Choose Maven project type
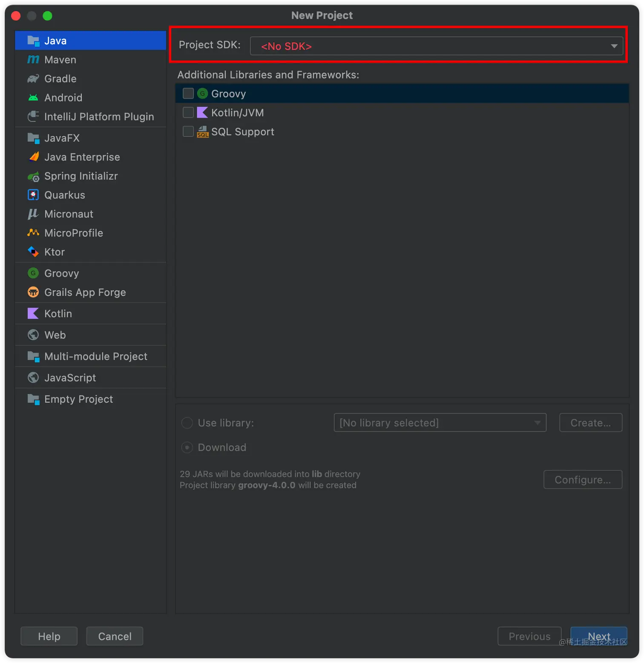The width and height of the screenshot is (644, 663). tap(90, 60)
